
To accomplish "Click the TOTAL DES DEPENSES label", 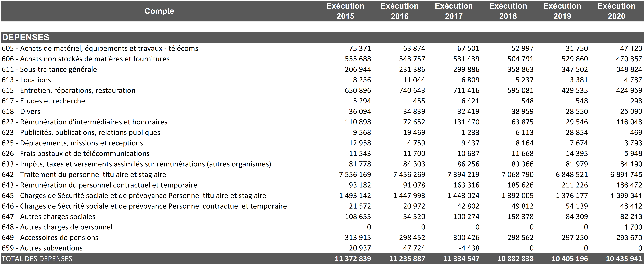I will [x=37, y=259].
